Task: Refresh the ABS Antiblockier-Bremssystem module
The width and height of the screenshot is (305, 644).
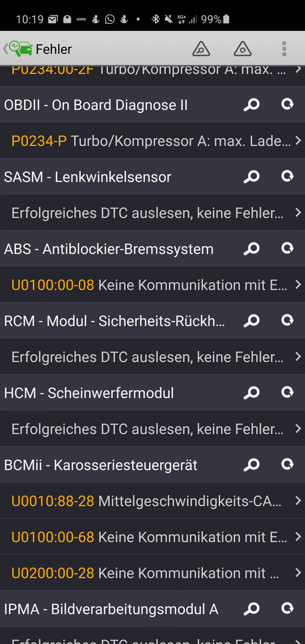Action: coord(287,248)
